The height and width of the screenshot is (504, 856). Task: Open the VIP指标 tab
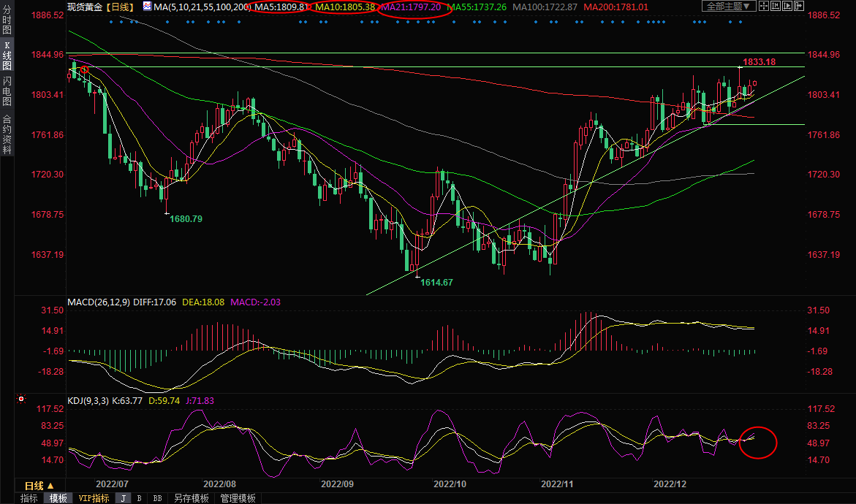click(x=94, y=498)
